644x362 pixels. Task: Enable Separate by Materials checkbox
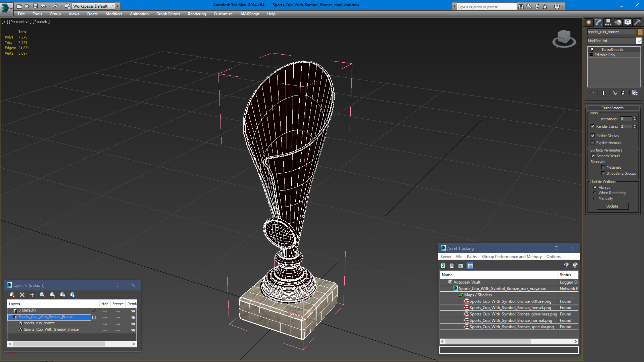(x=603, y=167)
